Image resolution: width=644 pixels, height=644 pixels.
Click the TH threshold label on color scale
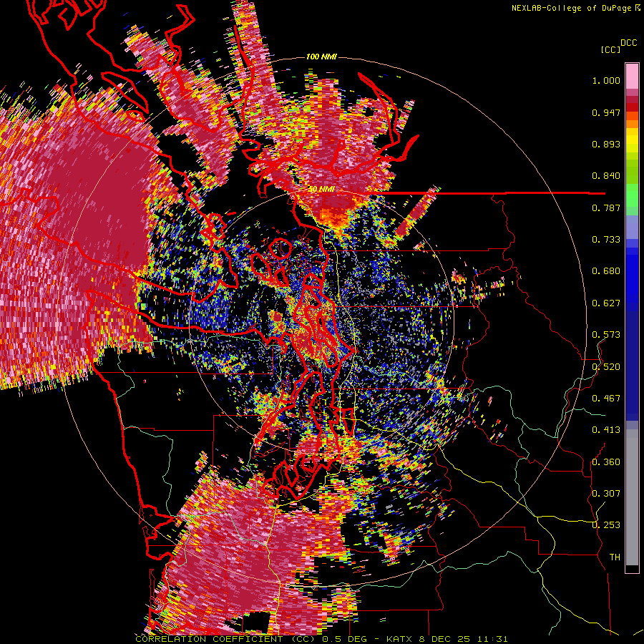[x=615, y=557]
